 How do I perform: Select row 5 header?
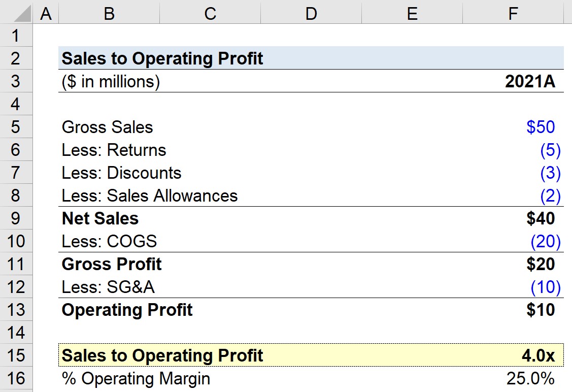coord(16,126)
